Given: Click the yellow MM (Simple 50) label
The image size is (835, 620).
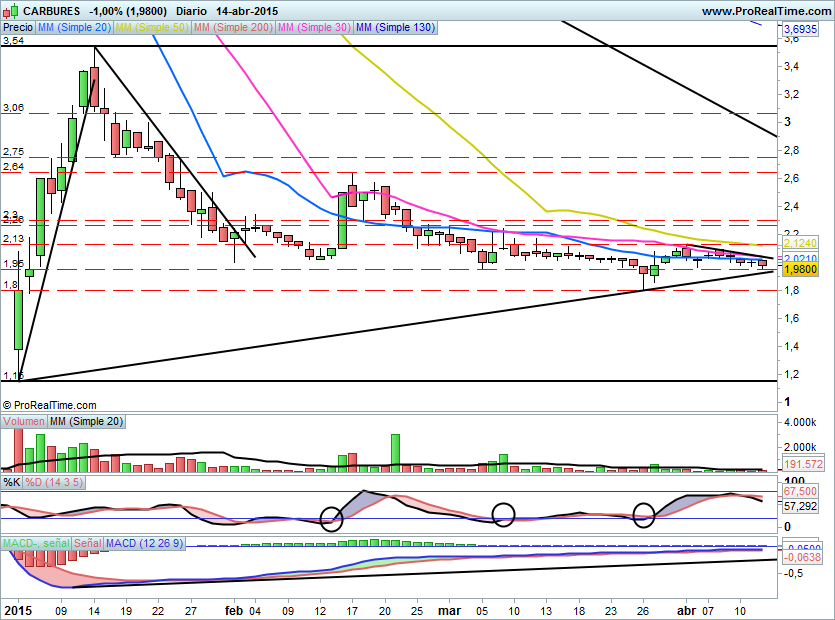Looking at the screenshot, I should coord(150,28).
